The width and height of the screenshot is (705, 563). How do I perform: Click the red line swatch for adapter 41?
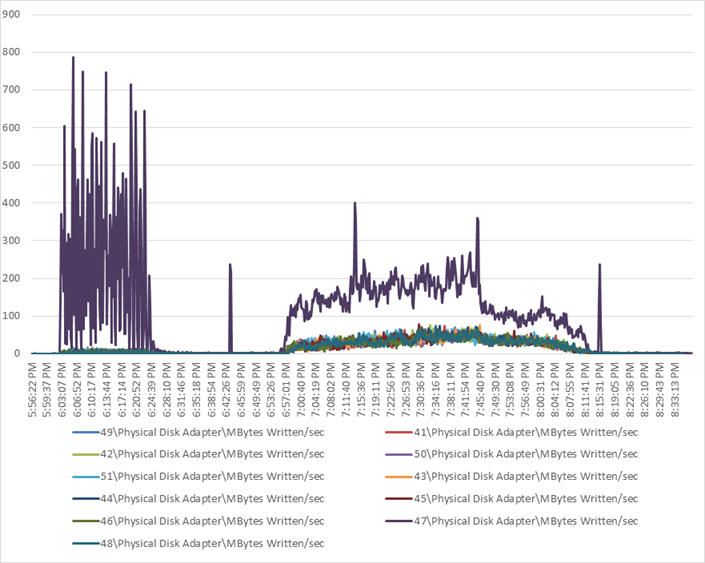pyautogui.click(x=399, y=433)
